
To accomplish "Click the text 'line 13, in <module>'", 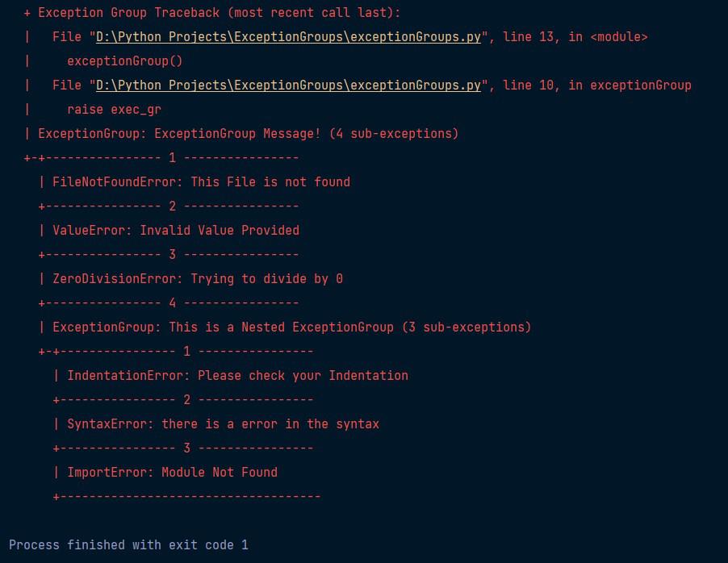I will [575, 36].
